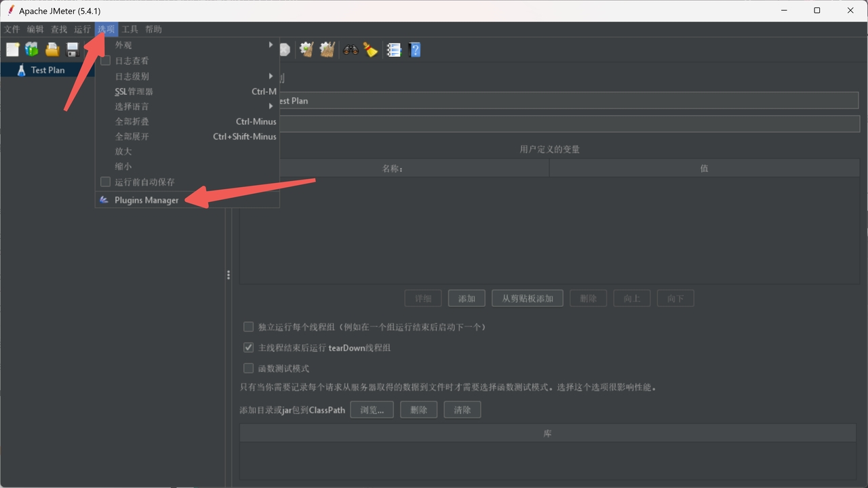Select the Test Plan tree node
Viewport: 868px width, 488px height.
click(47, 70)
